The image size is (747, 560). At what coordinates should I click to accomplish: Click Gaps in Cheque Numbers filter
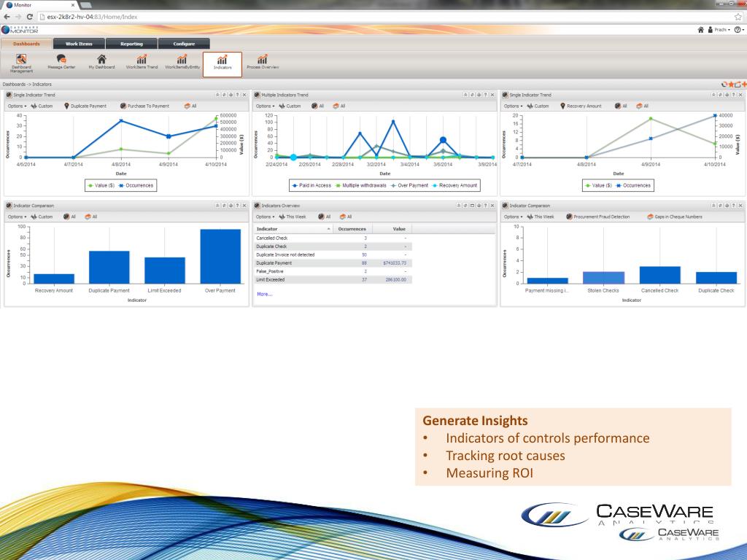pyautogui.click(x=675, y=217)
